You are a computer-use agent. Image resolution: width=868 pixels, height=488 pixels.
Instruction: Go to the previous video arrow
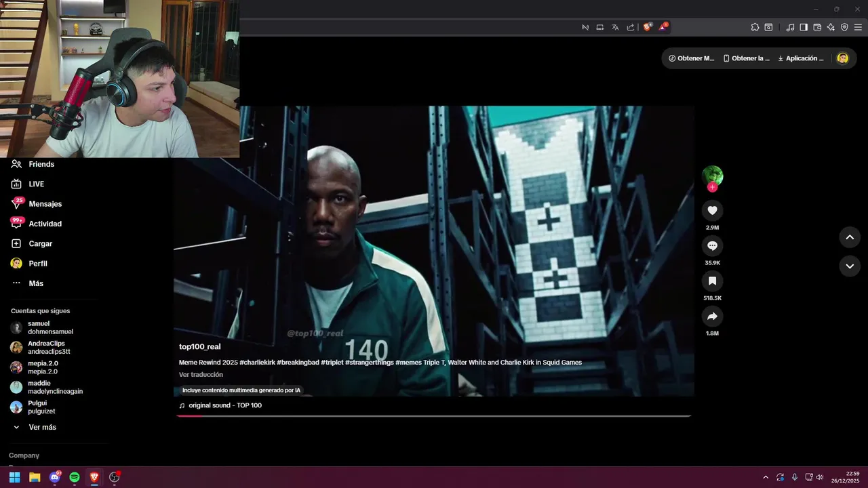[x=850, y=237]
